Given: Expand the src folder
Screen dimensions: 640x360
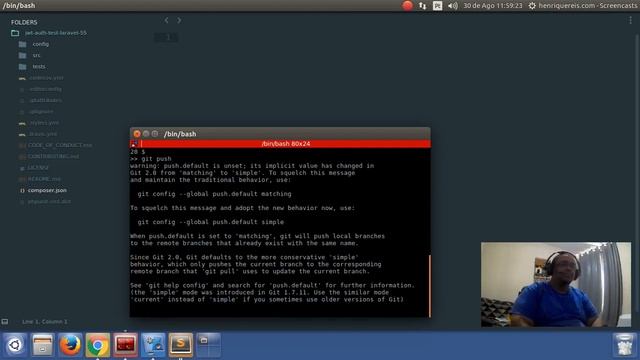Looking at the screenshot, I should (x=30, y=55).
